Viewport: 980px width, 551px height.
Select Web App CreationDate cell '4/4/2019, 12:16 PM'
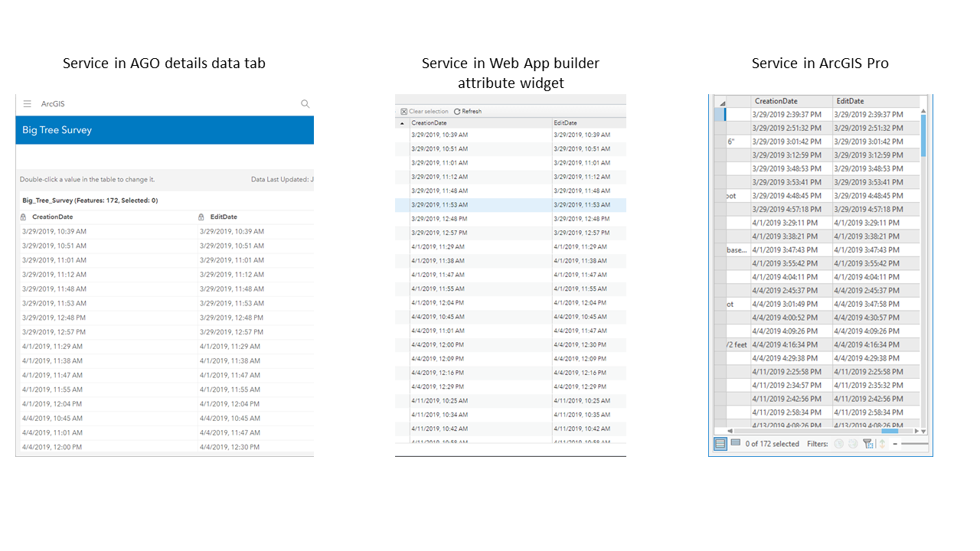click(x=437, y=373)
